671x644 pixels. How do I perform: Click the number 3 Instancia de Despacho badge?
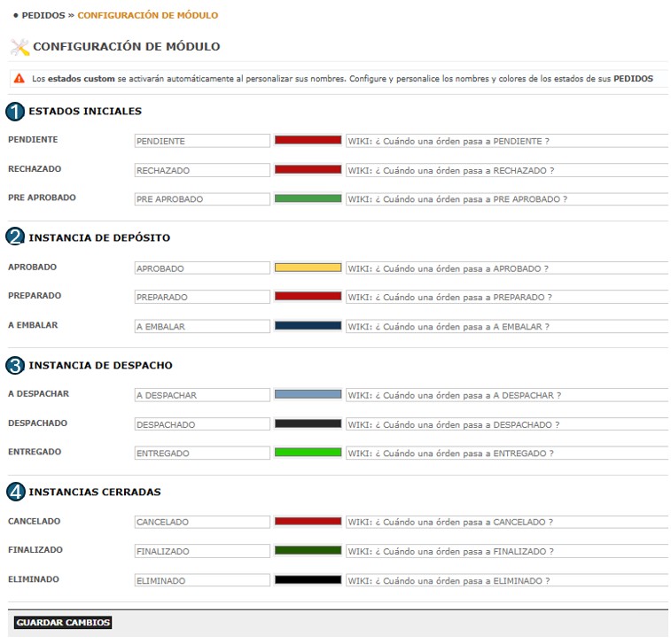(x=16, y=365)
